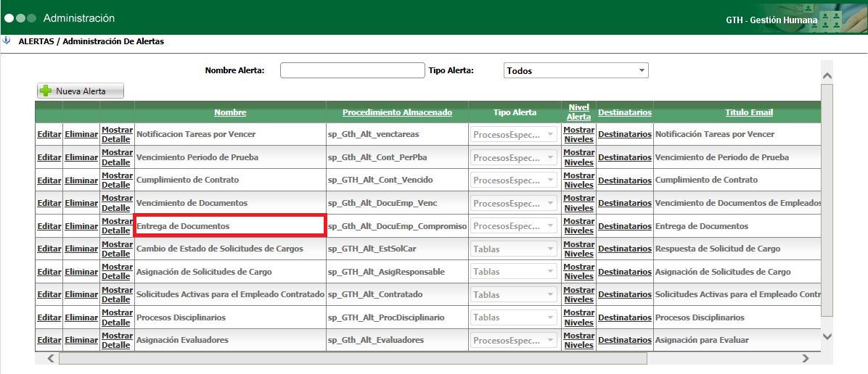Edit the Notificacion Tareas por Vencer alert

(x=49, y=134)
